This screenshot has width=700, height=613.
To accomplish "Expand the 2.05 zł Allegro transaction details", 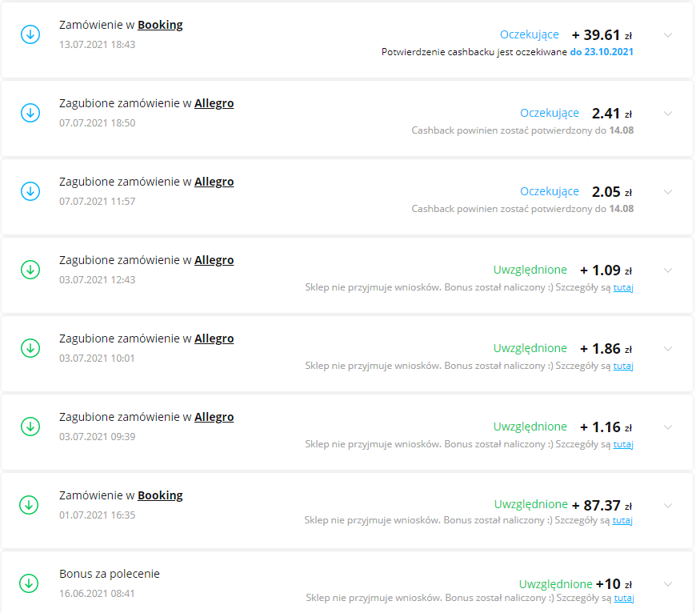I will pyautogui.click(x=668, y=192).
